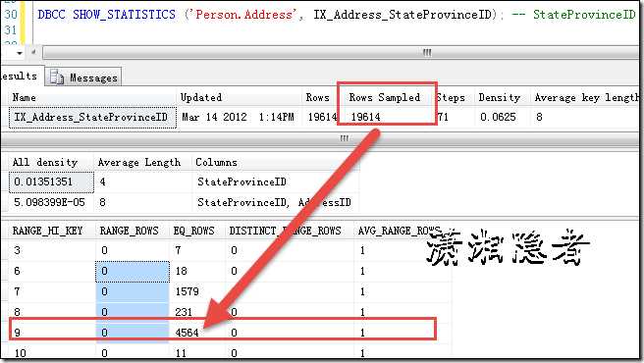Click the Density column header
The image size is (644, 363).
(503, 98)
